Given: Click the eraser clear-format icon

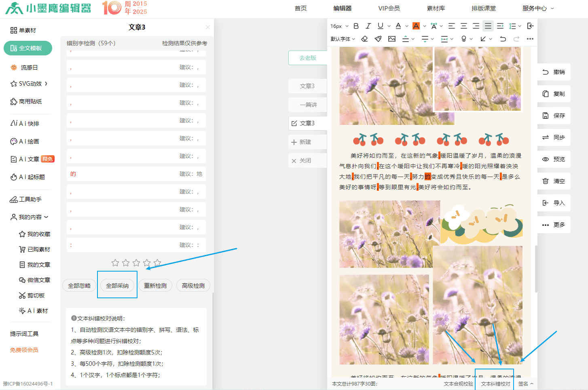Looking at the screenshot, I should click(x=364, y=39).
